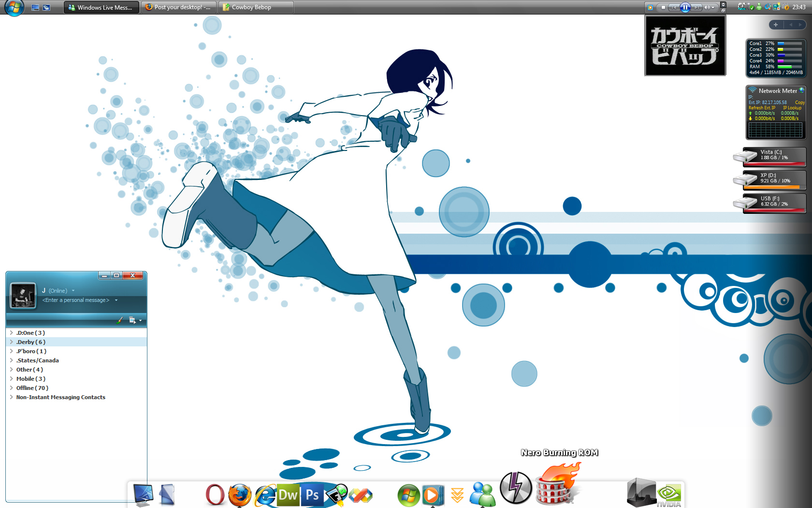The height and width of the screenshot is (508, 812).
Task: Launch Dreamweaver from the dock
Action: click(288, 495)
